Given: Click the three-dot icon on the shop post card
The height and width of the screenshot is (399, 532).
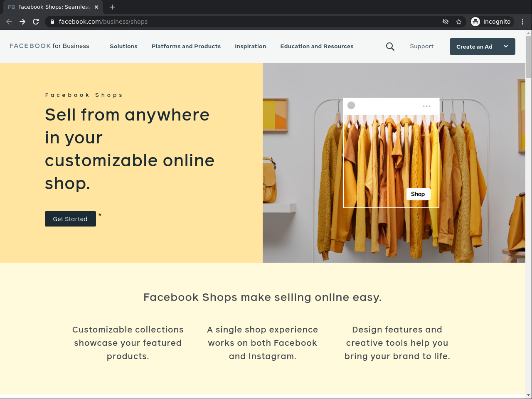Looking at the screenshot, I should coord(427,106).
